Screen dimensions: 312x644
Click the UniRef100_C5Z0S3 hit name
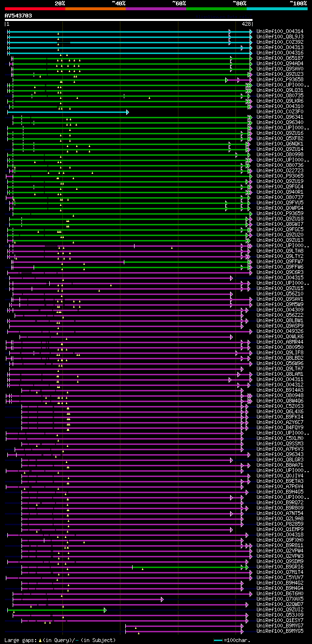(280, 406)
